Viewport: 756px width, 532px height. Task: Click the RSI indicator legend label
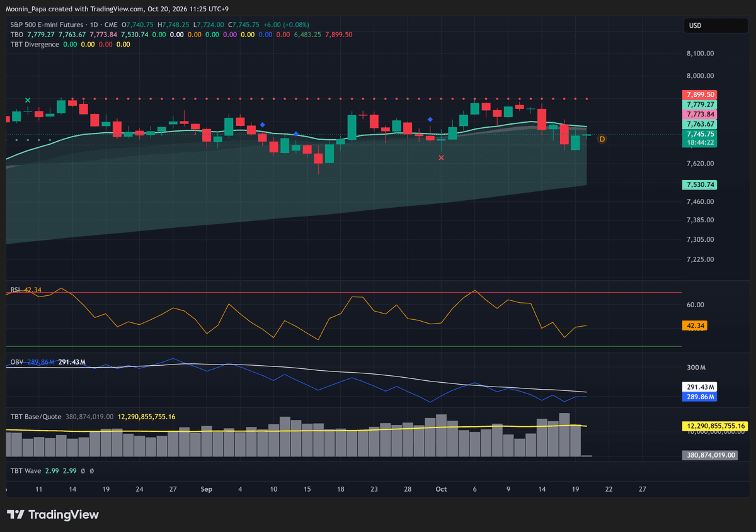[16, 290]
